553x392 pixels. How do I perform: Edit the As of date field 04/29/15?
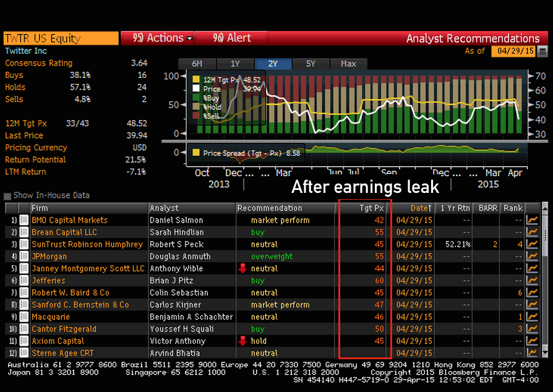[x=513, y=51]
